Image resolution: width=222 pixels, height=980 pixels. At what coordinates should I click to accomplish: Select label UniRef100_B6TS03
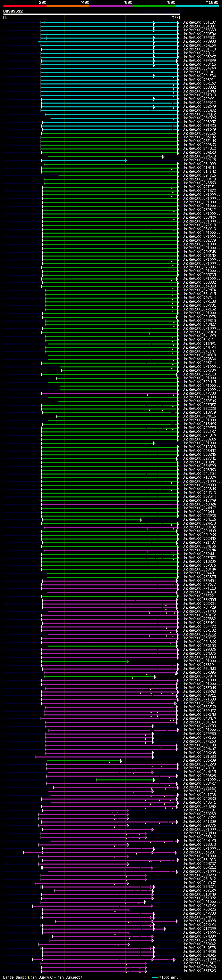(x=199, y=971)
